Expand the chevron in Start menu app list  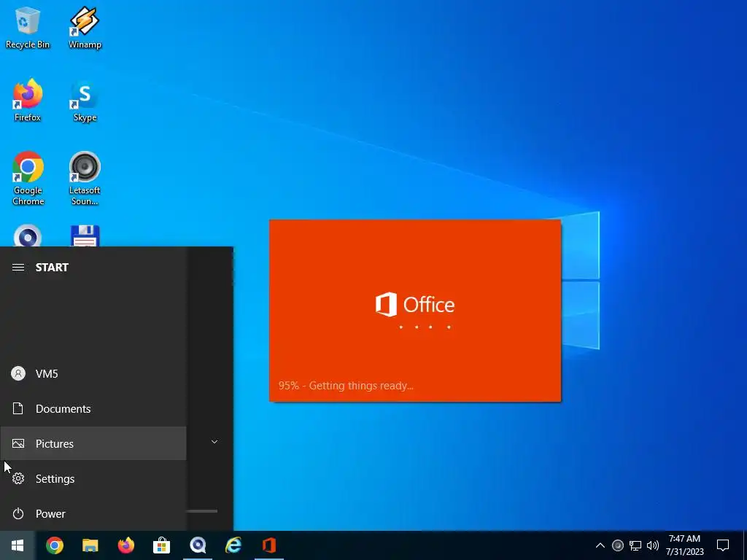pos(214,442)
